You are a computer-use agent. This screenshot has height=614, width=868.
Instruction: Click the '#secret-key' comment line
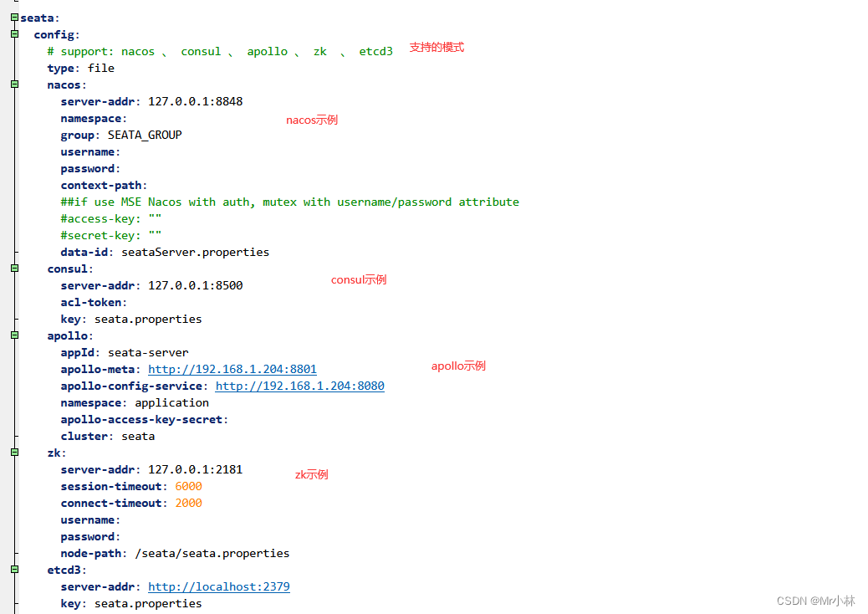[110, 235]
